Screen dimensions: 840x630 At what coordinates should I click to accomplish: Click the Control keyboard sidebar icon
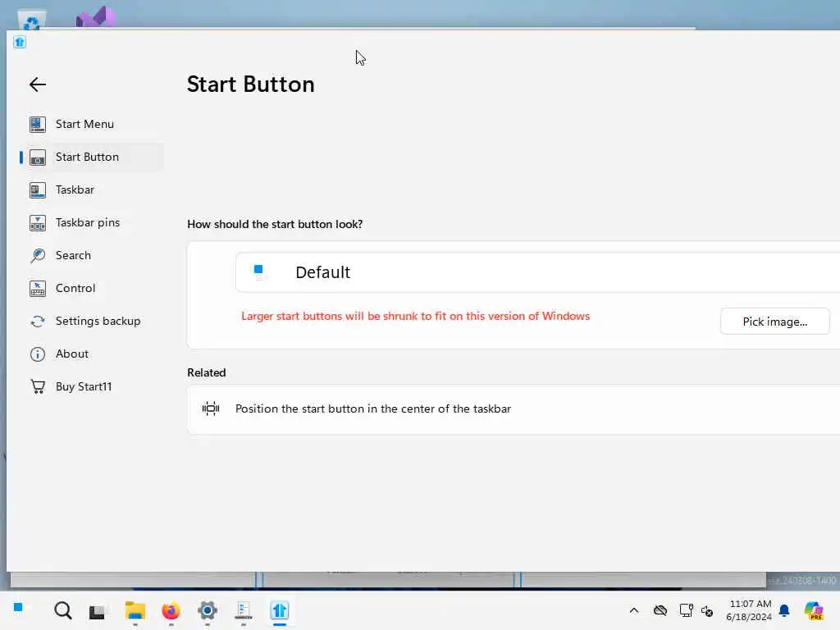click(x=38, y=289)
